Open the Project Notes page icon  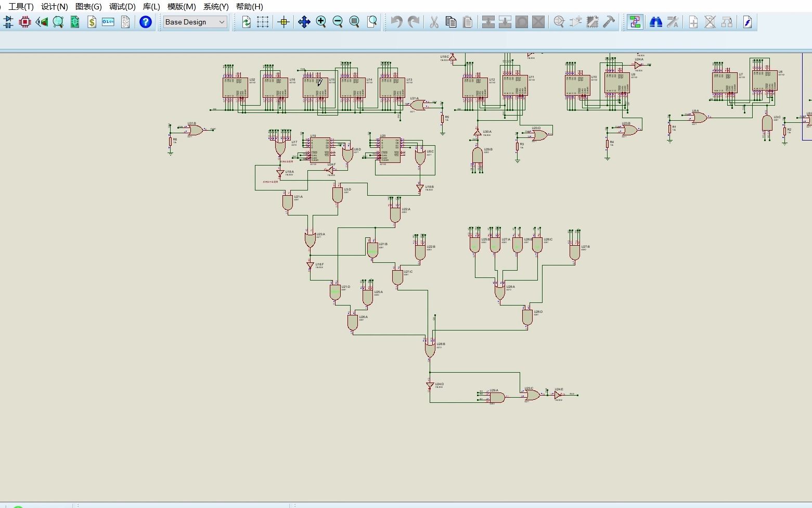pyautogui.click(x=125, y=22)
